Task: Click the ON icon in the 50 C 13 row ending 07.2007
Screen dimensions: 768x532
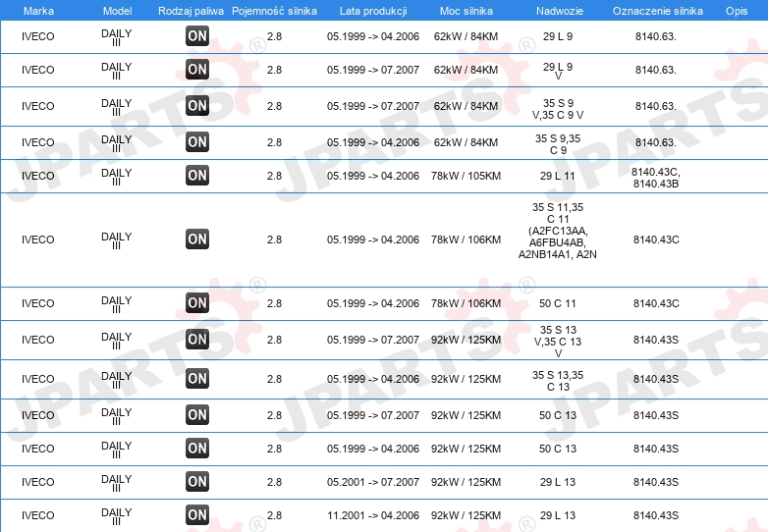Action: point(197,415)
